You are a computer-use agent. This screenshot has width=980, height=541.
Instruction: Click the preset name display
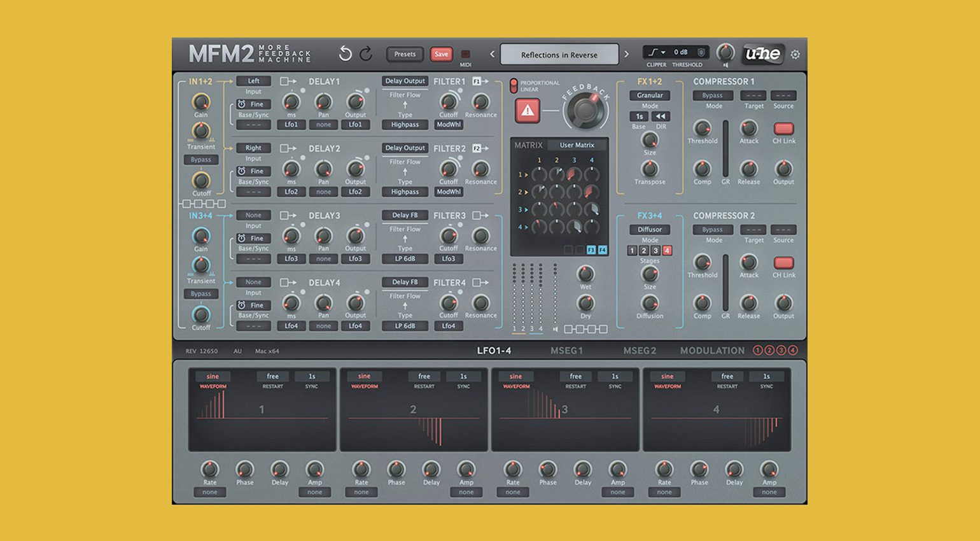[x=559, y=55]
